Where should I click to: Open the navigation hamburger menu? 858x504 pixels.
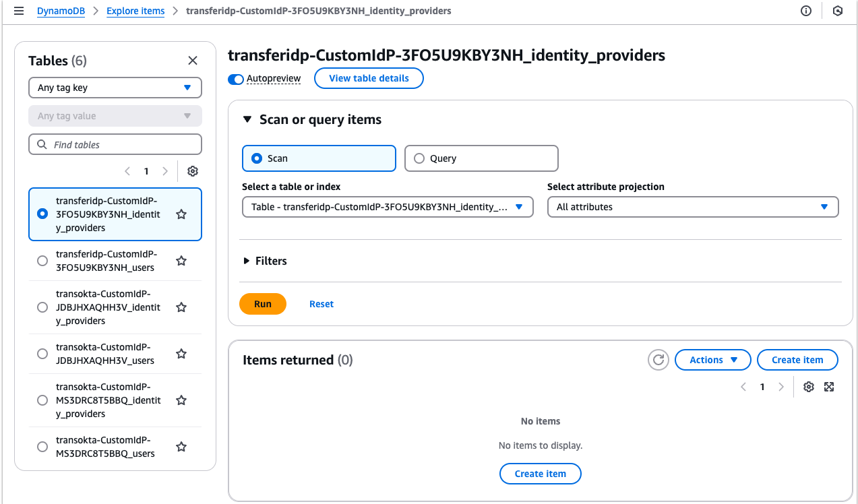point(18,11)
